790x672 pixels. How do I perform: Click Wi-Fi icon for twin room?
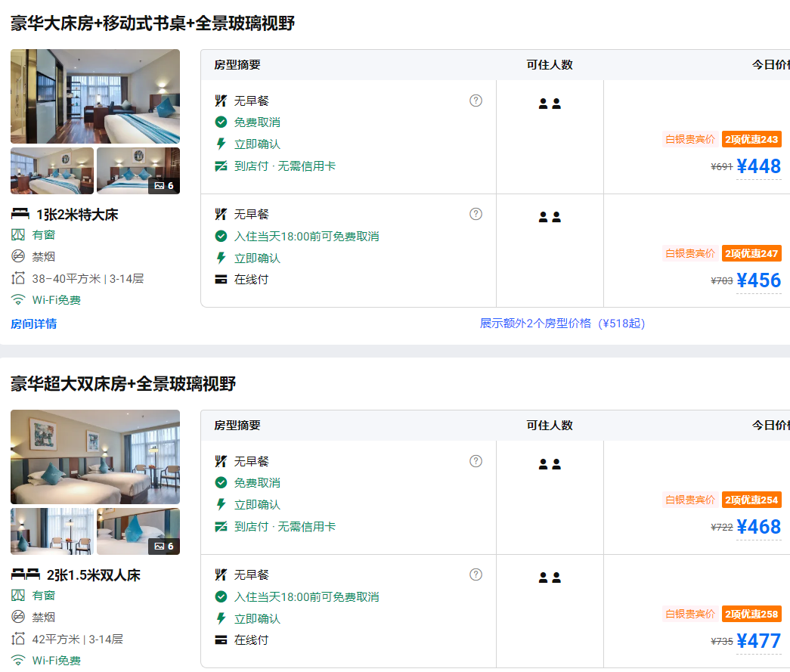[18, 661]
